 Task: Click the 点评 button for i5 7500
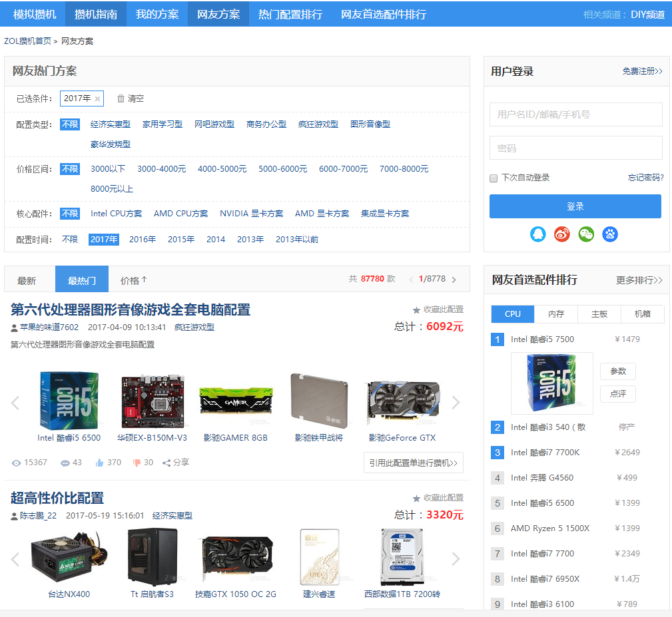[x=618, y=394]
